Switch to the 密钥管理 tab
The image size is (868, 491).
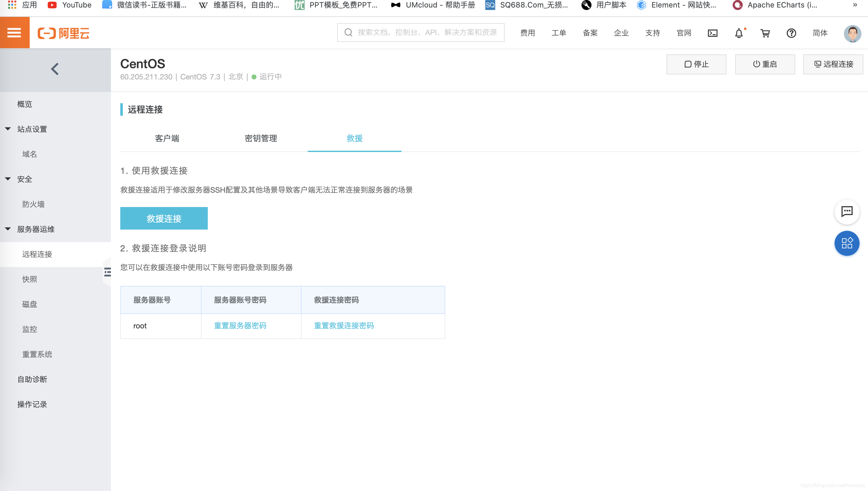(261, 139)
